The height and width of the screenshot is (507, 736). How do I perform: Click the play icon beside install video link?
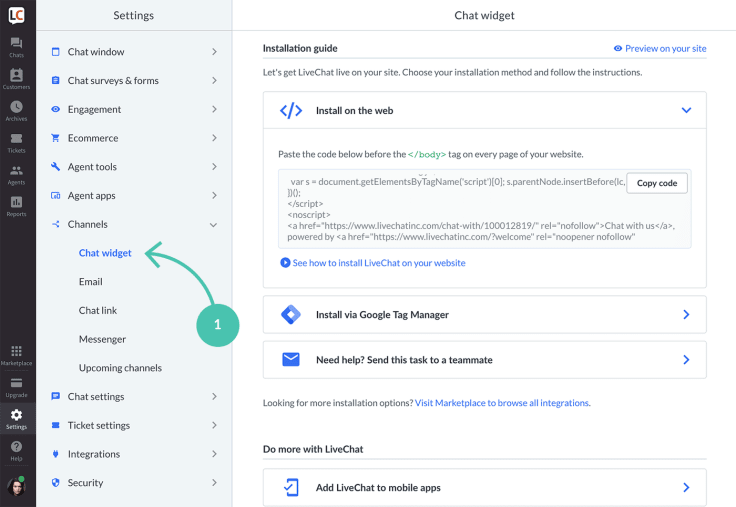pyautogui.click(x=285, y=263)
